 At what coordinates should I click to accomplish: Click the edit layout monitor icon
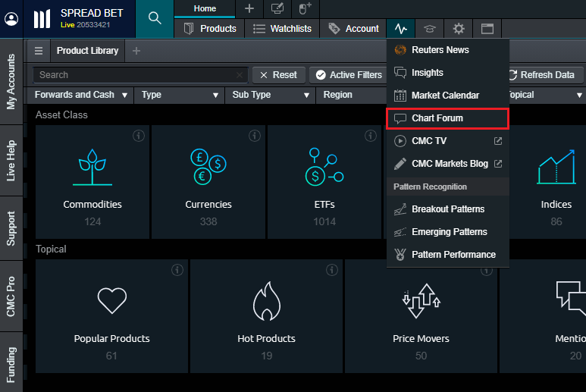coord(277,8)
